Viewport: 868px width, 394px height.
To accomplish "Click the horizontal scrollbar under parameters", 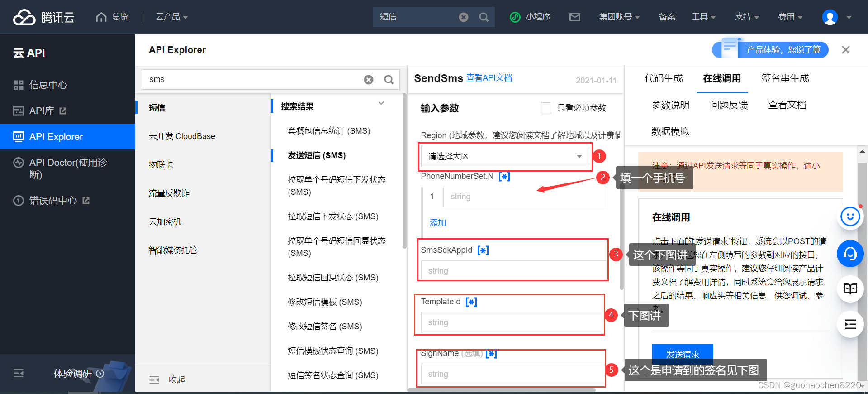I will [x=502, y=389].
